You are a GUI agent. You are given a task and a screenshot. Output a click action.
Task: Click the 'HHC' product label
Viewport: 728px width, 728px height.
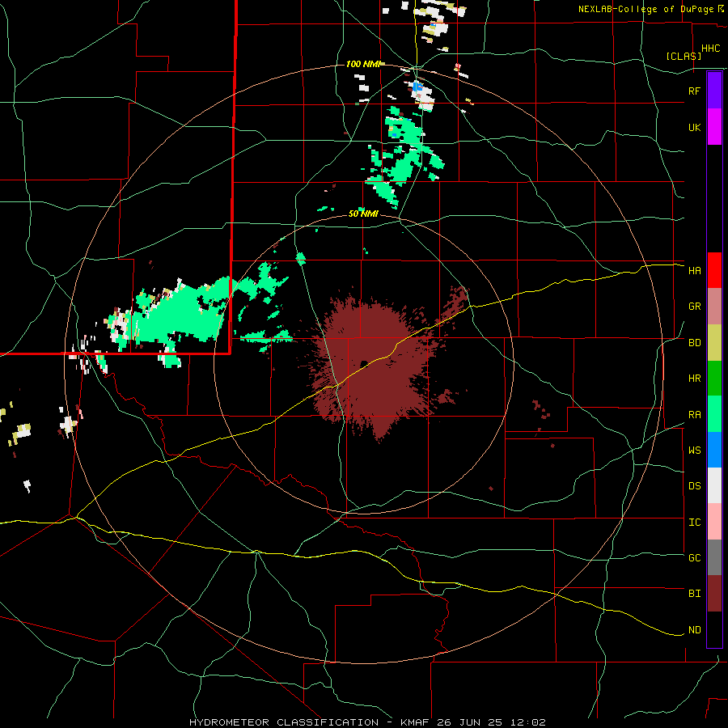click(x=710, y=49)
